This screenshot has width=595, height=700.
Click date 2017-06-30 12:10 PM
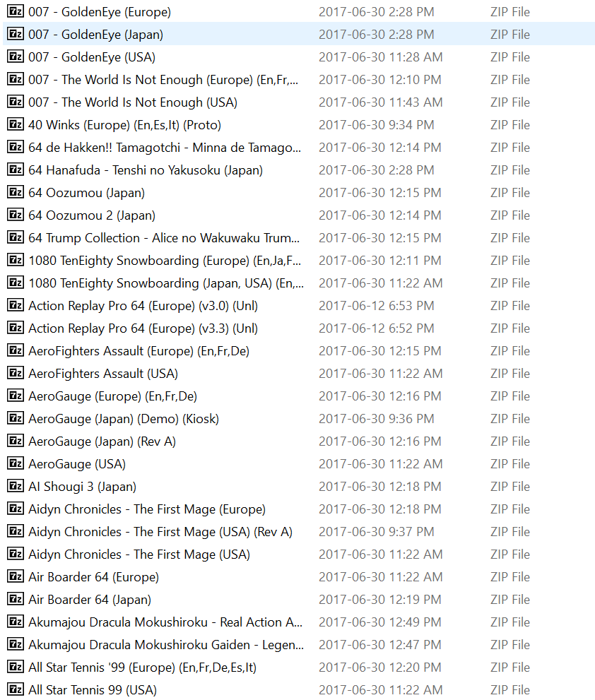coord(379,80)
